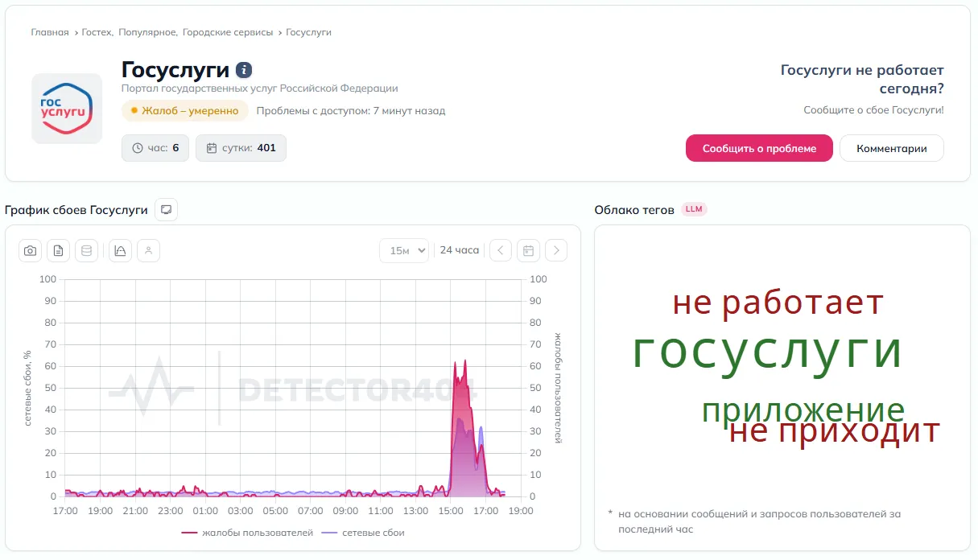Click the приложение tag in cloud
Image resolution: width=978 pixels, height=560 pixels.
pos(803,410)
